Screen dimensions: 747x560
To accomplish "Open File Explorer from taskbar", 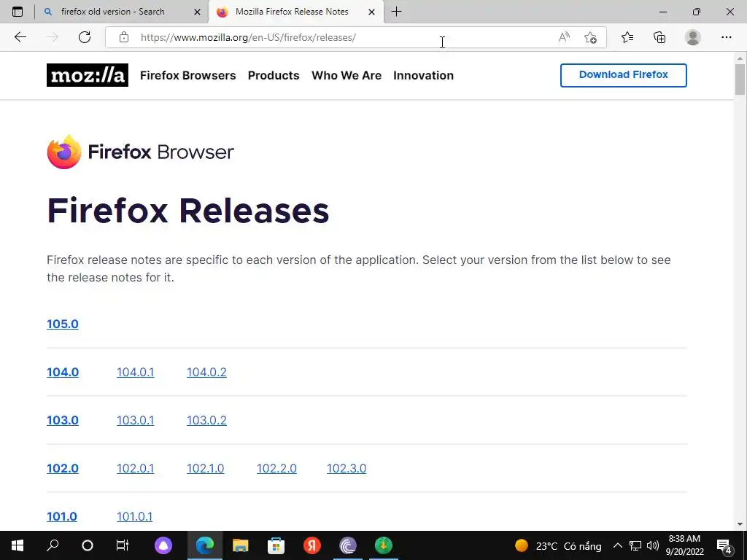I will (241, 545).
